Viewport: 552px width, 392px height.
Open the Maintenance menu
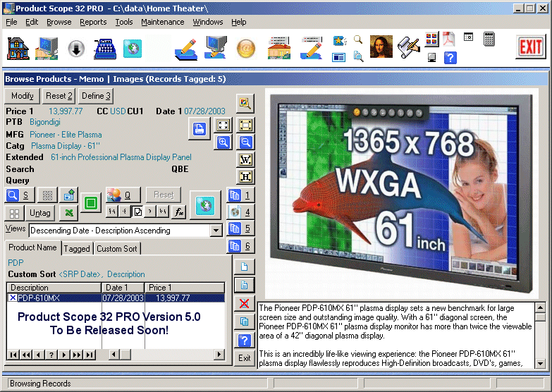(x=163, y=22)
